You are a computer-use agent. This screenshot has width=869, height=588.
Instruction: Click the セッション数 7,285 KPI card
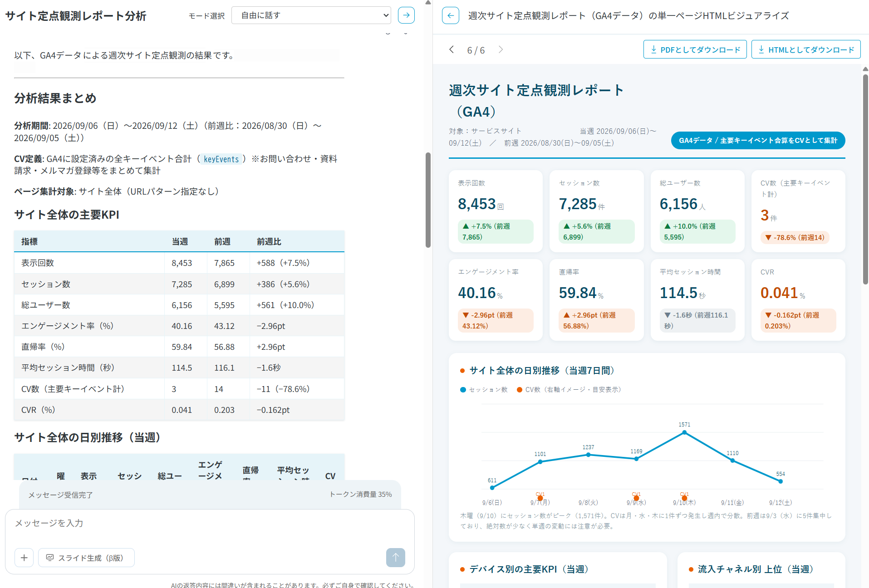(596, 211)
